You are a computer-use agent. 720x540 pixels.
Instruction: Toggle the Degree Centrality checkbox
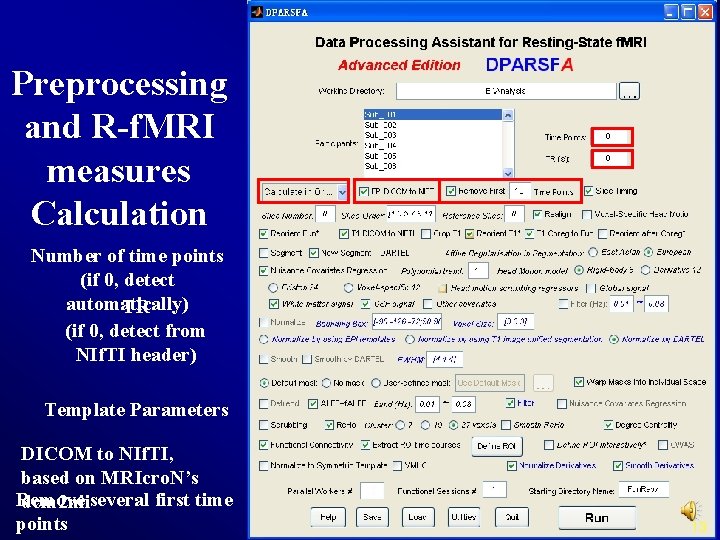pyautogui.click(x=608, y=425)
